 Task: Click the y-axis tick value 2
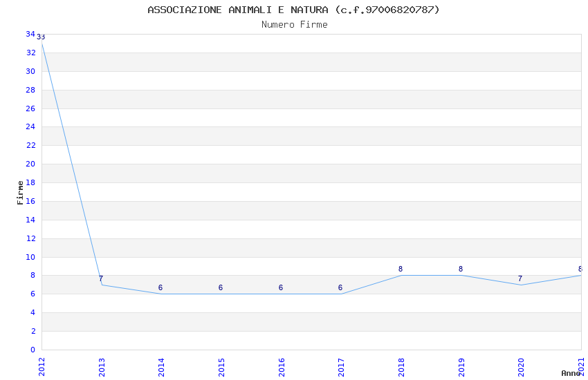coord(33,331)
